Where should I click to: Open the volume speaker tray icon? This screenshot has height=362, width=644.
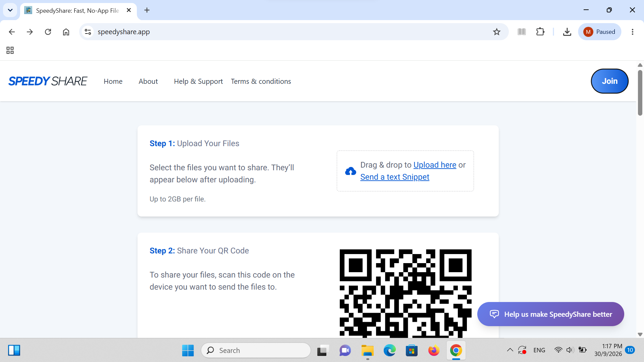[570, 350]
